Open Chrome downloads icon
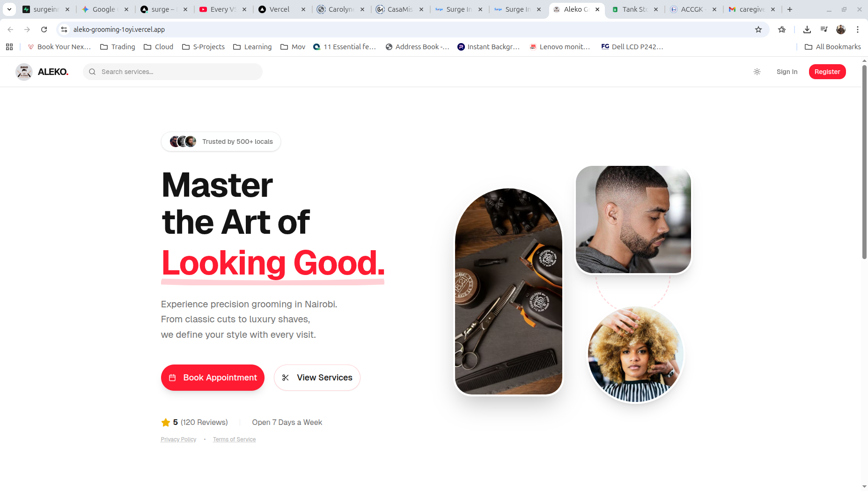The height and width of the screenshot is (491, 868). 807,30
